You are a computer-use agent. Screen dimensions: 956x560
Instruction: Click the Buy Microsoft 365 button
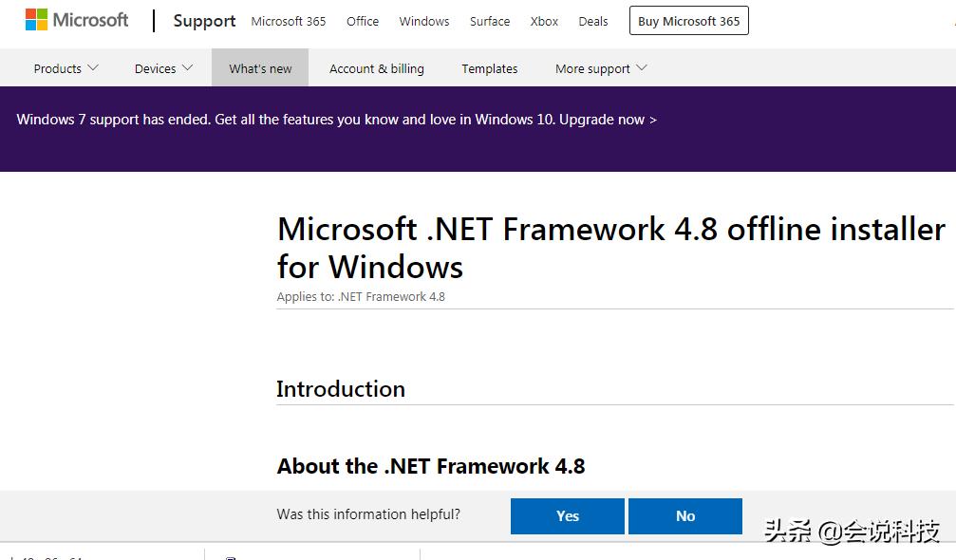pos(688,20)
